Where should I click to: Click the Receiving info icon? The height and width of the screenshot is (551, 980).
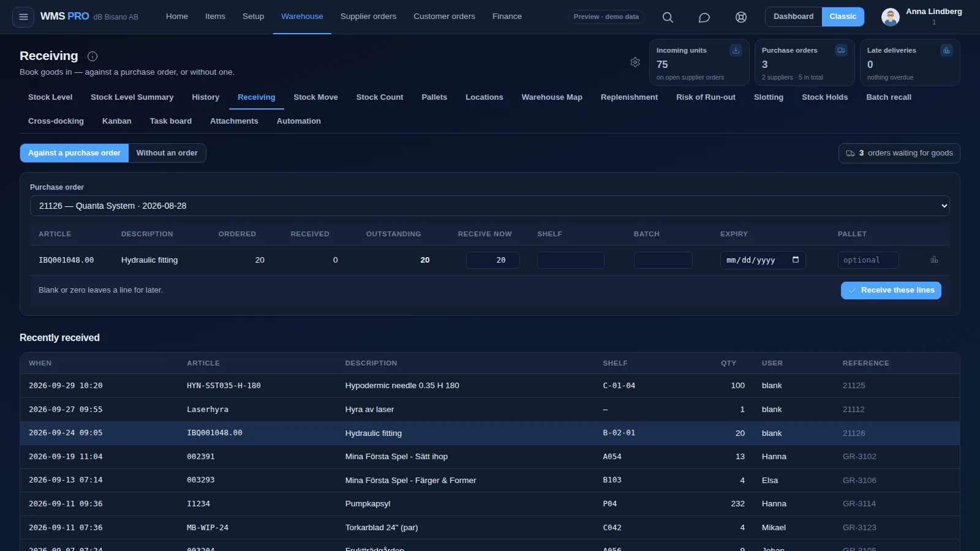[92, 56]
